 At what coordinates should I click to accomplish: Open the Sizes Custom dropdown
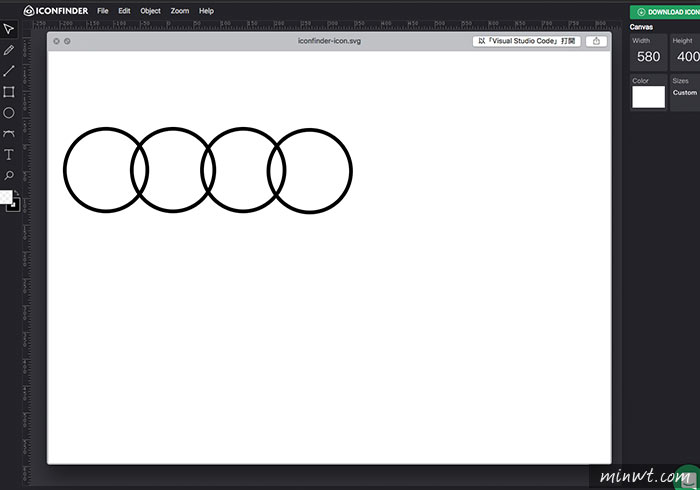tap(685, 93)
